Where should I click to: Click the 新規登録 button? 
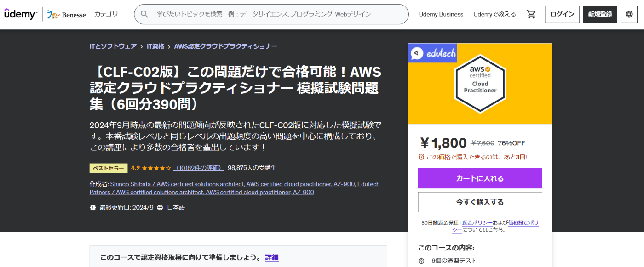(600, 14)
